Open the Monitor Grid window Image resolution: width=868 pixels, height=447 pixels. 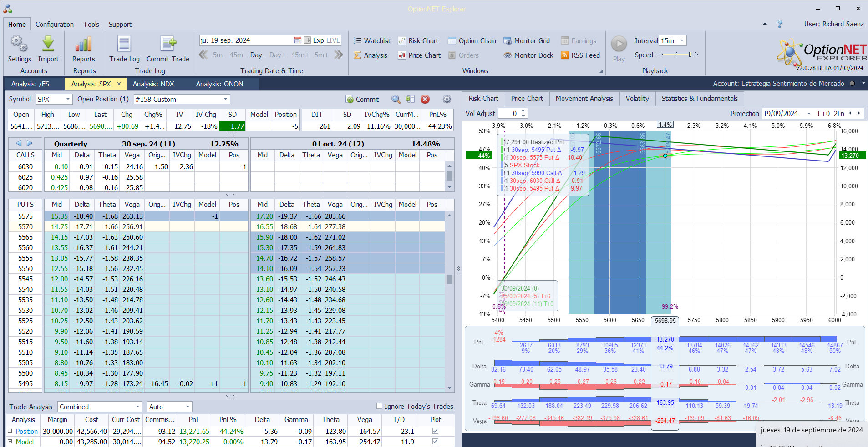[x=527, y=41]
